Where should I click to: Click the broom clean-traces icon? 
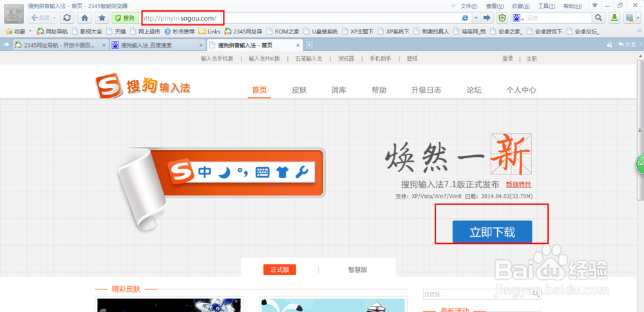[x=610, y=44]
